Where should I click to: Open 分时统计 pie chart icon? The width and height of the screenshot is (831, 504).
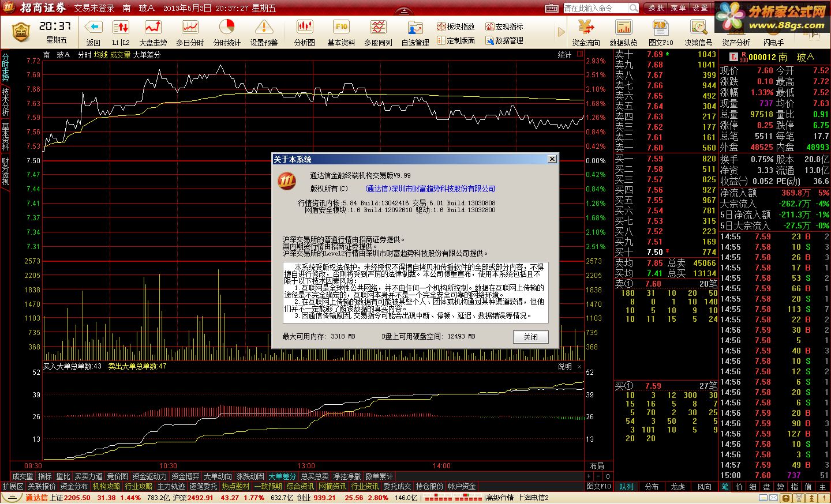227,27
